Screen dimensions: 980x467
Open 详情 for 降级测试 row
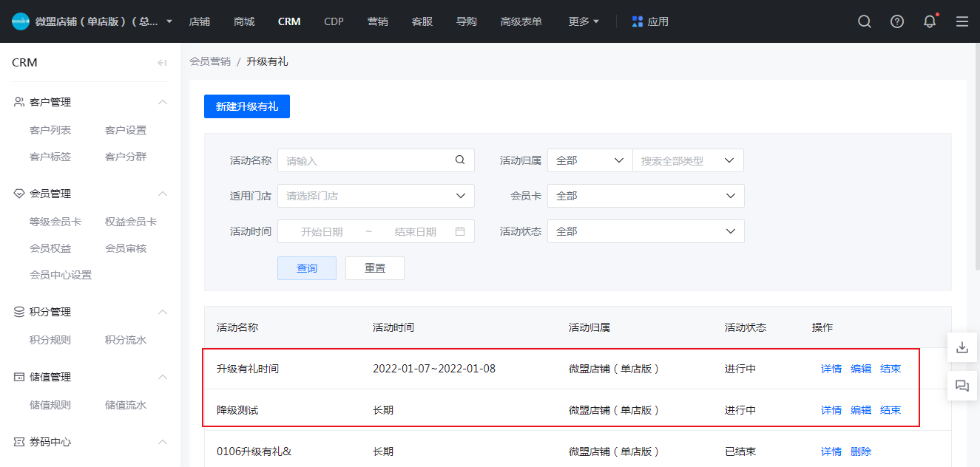pyautogui.click(x=831, y=410)
